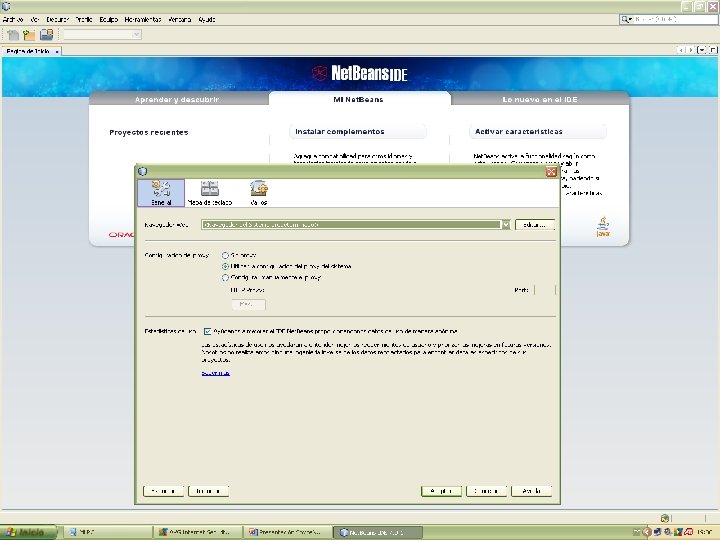Image resolution: width=720 pixels, height=540 pixels.
Task: Click the Editar button beside browser field
Action: click(535, 225)
